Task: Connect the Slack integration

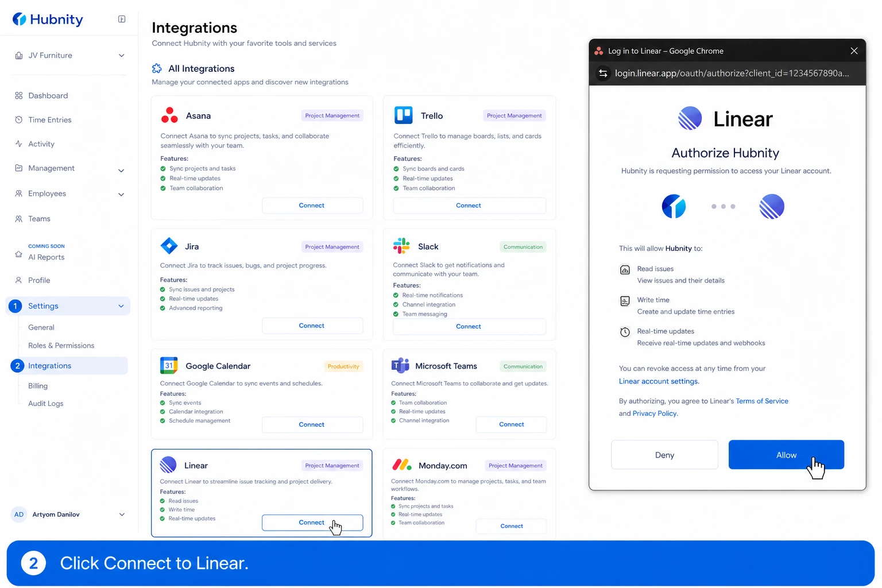Action: 469,326
